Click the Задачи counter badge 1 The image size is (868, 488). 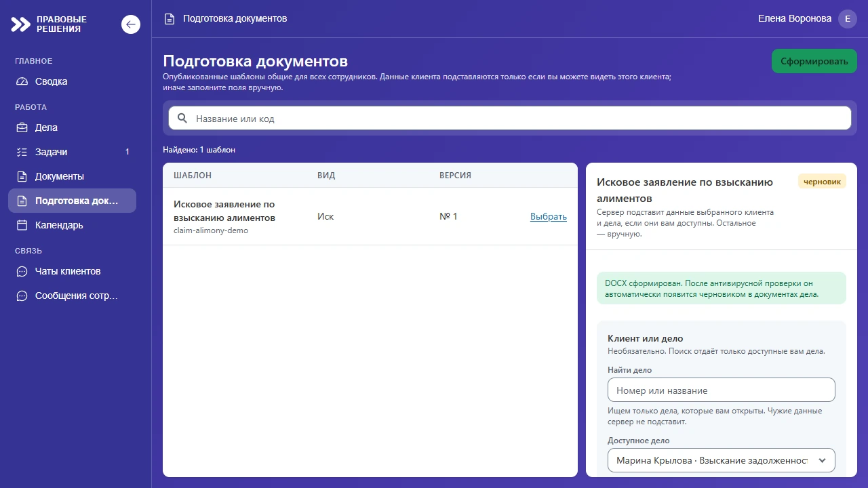pyautogui.click(x=127, y=152)
